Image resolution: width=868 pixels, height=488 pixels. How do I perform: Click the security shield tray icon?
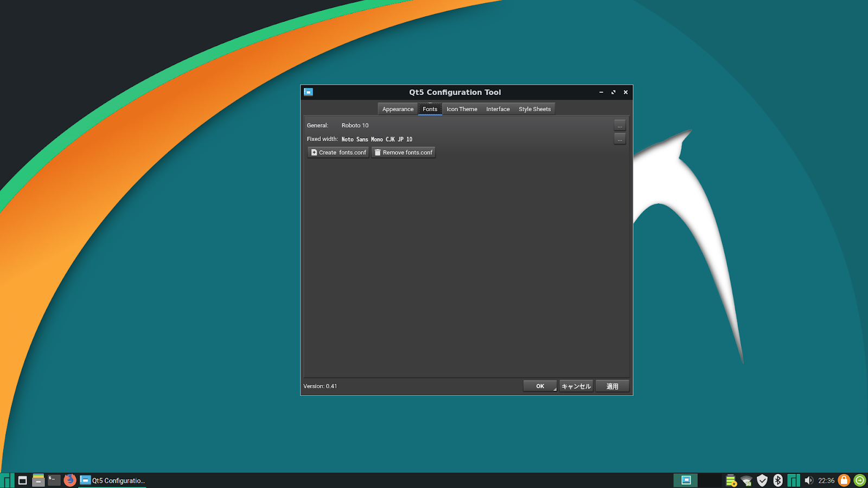tap(762, 480)
